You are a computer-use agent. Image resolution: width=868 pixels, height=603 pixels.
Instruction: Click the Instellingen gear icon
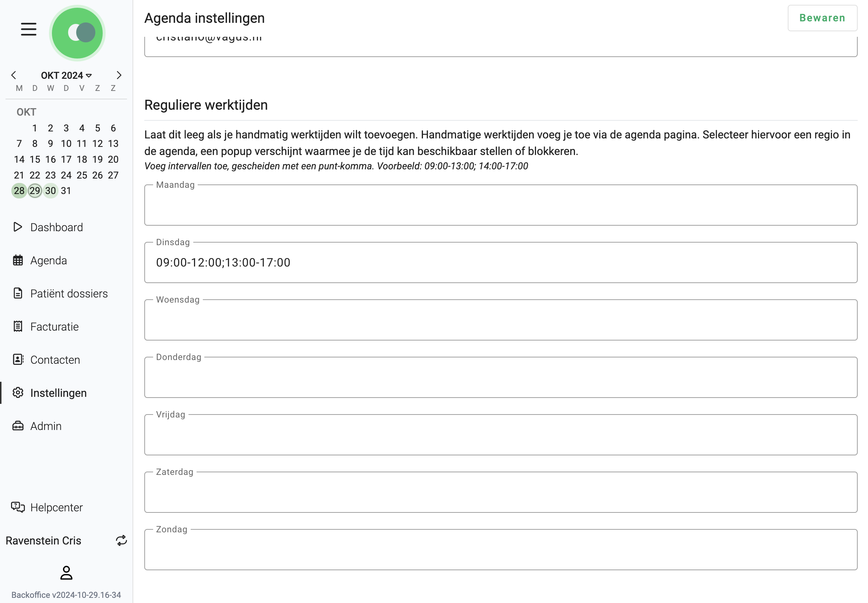coord(18,393)
